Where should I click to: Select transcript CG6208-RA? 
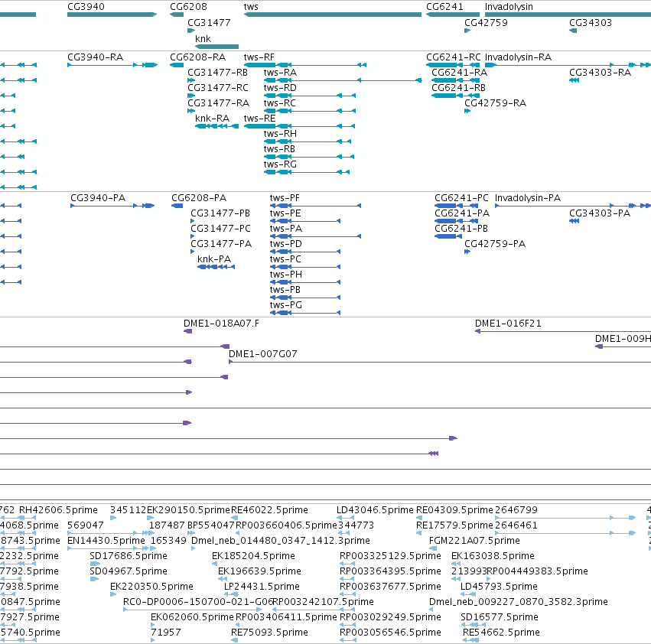click(197, 57)
